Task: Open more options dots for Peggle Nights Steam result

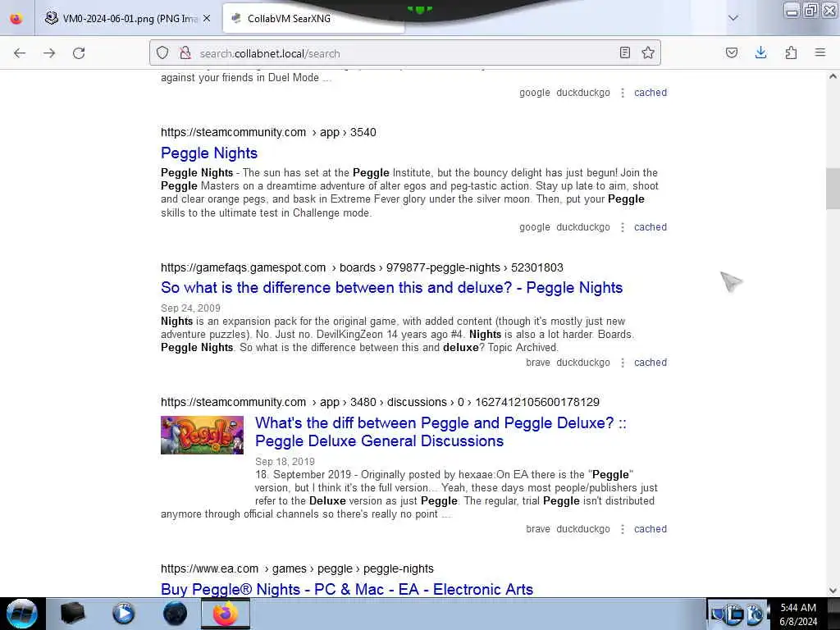Action: (623, 227)
